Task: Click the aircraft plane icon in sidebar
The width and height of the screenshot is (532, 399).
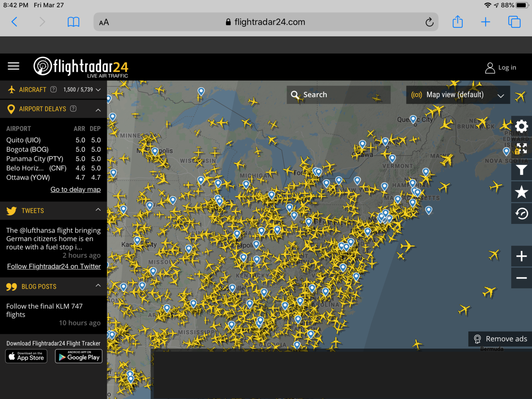Action: [12, 89]
